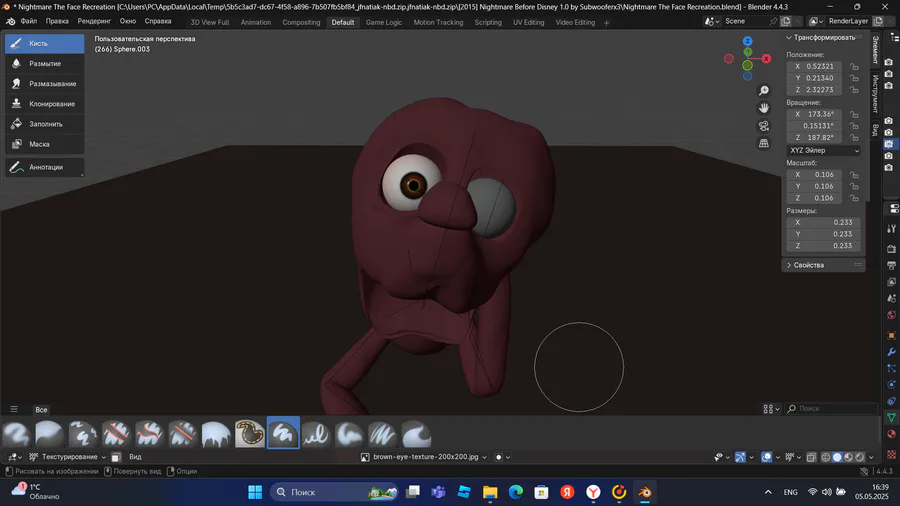The width and height of the screenshot is (900, 506).
Task: Open the Modifiers wrench properties tab
Action: [891, 352]
